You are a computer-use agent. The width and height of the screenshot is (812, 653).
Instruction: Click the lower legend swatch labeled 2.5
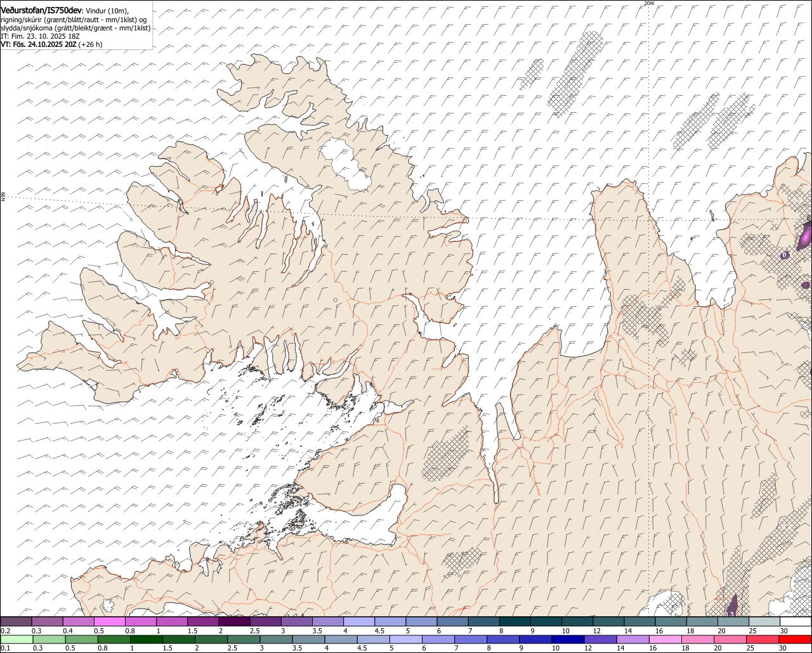(244, 639)
